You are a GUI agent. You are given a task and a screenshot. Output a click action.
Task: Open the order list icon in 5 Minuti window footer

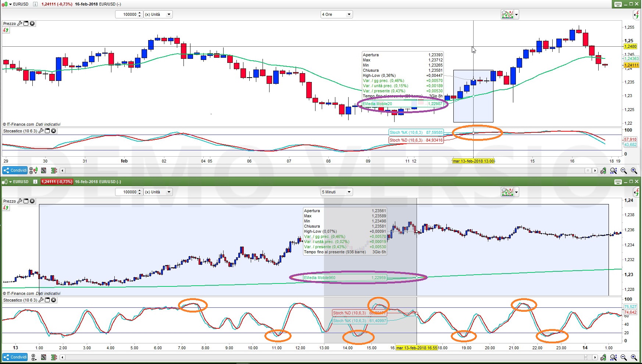pos(44,357)
